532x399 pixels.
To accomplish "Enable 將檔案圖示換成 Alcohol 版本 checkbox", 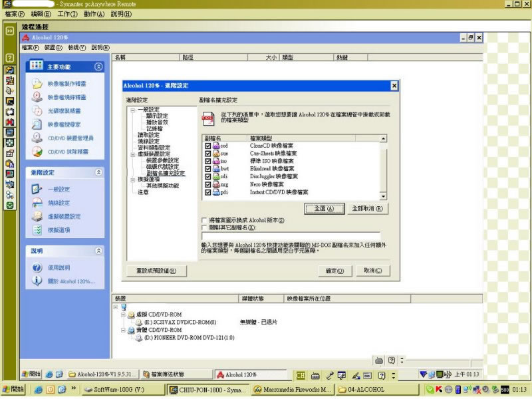I will (204, 220).
